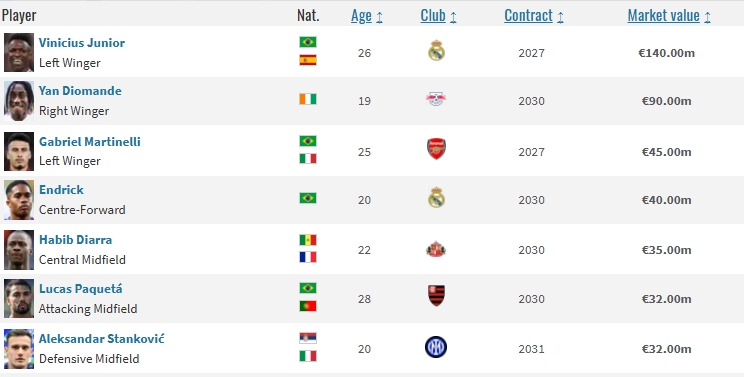This screenshot has width=744, height=377.
Task: Open the Flamengo crest next to Lucas Paquetá
Action: (x=436, y=295)
